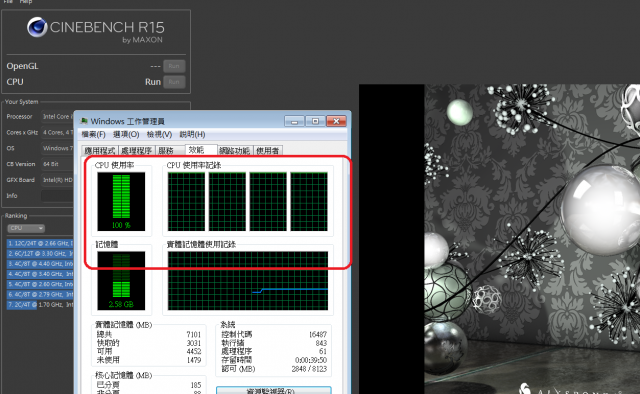The height and width of the screenshot is (394, 640).
Task: Close the Windows Task Manager window
Action: (x=336, y=121)
